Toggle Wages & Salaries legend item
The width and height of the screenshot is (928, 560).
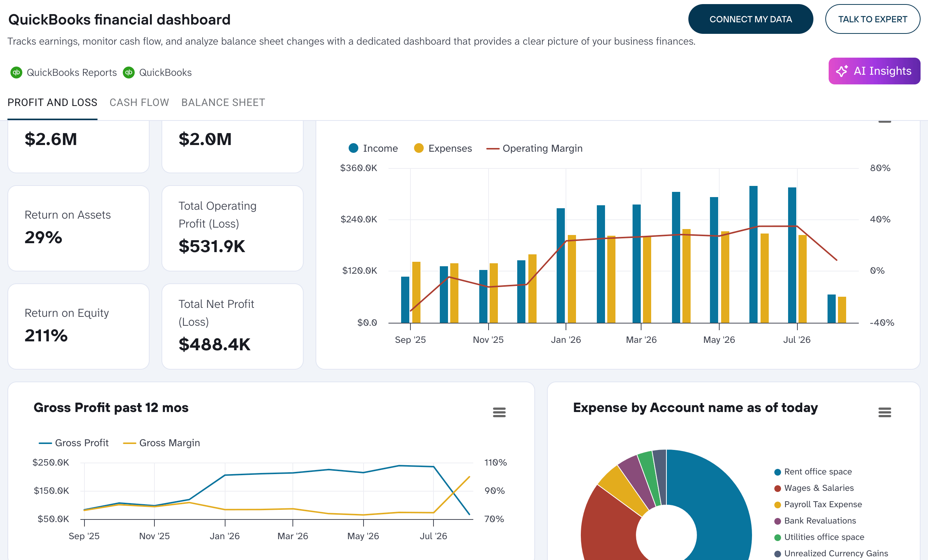point(813,488)
